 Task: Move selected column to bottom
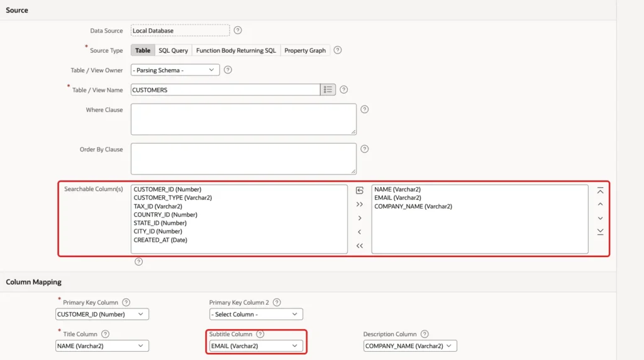point(600,232)
